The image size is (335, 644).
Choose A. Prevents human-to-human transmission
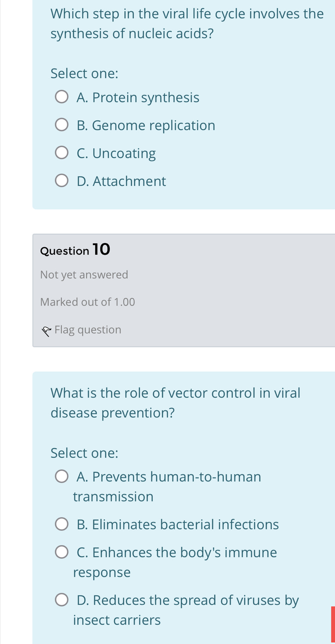tap(62, 476)
